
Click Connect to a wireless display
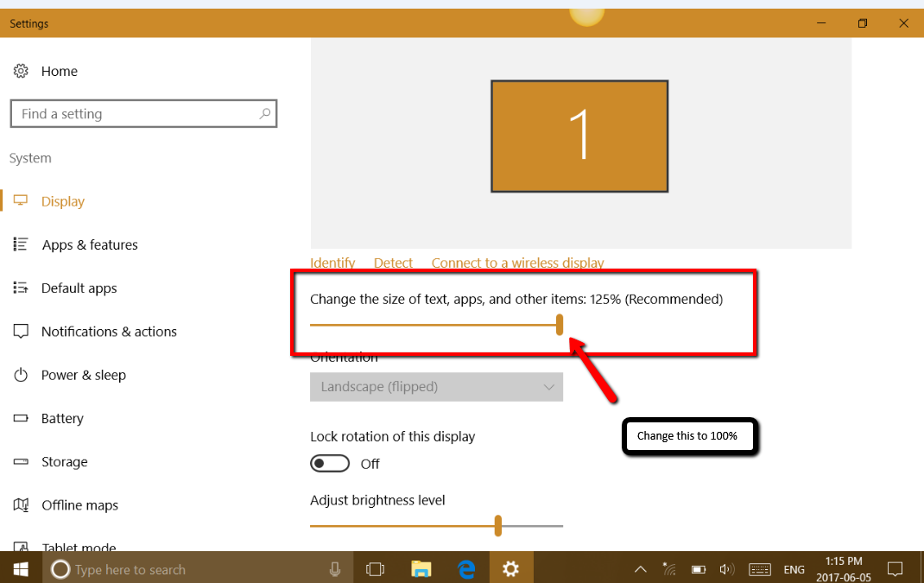(517, 263)
